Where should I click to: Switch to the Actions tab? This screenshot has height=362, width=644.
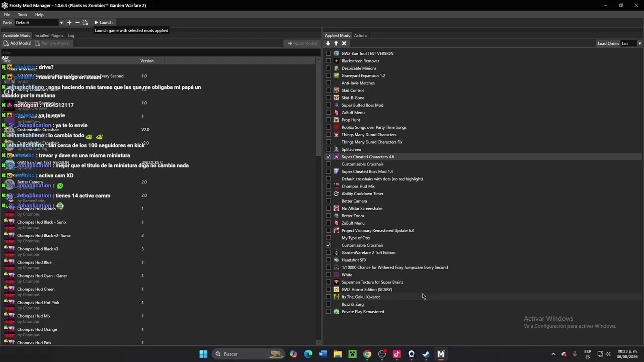click(360, 36)
